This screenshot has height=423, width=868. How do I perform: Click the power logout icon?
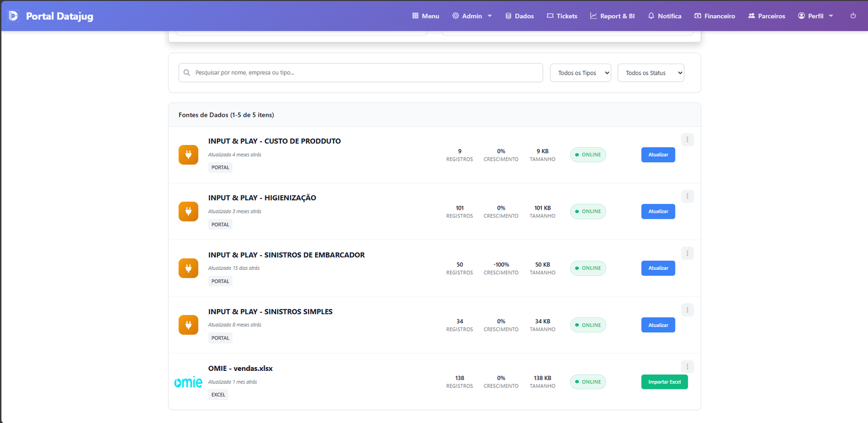pos(853,16)
